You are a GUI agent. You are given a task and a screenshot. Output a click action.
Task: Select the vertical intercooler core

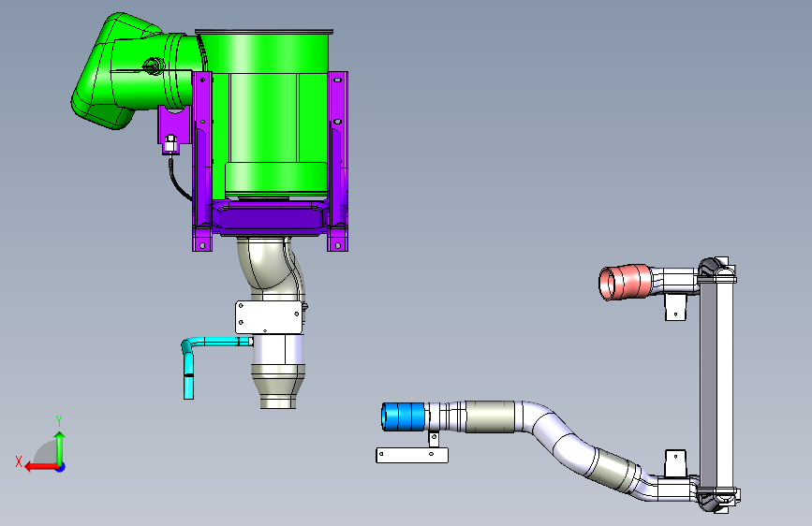[716, 384]
